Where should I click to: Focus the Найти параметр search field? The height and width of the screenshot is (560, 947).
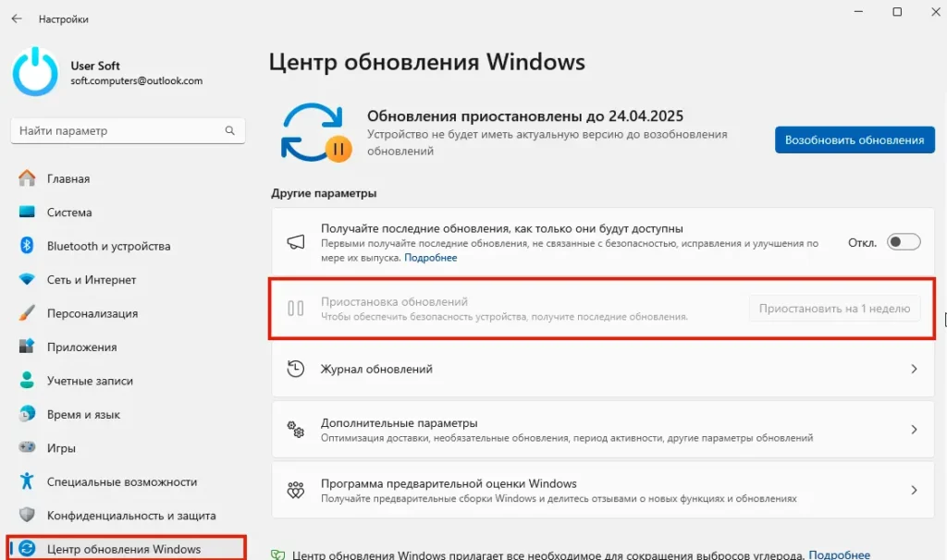128,130
